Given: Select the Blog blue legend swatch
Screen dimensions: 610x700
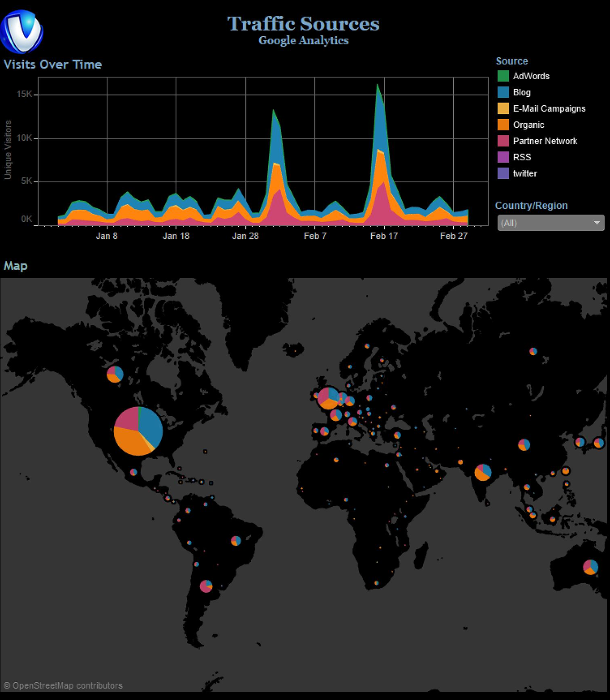Looking at the screenshot, I should tap(503, 93).
